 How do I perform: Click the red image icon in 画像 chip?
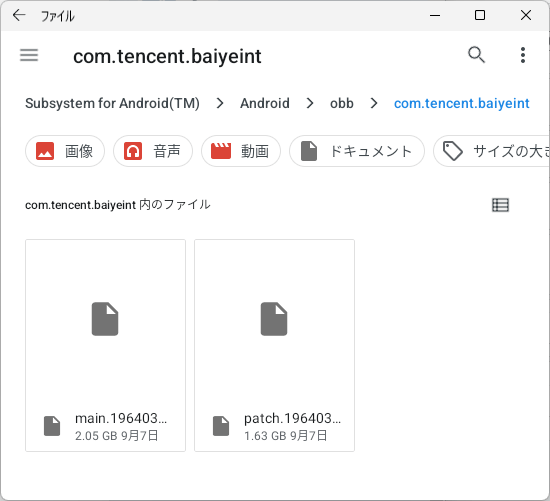[x=45, y=151]
